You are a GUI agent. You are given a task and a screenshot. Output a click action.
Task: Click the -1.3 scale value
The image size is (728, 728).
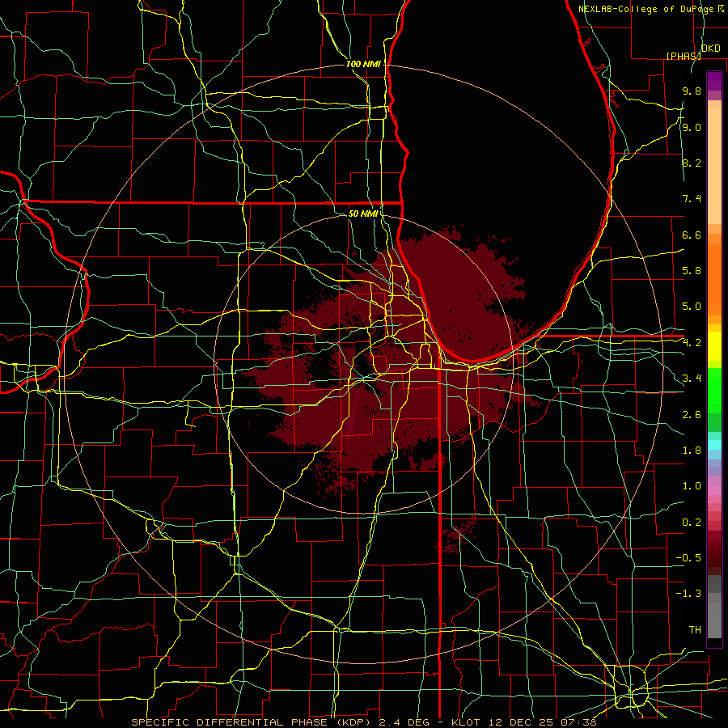(x=688, y=594)
